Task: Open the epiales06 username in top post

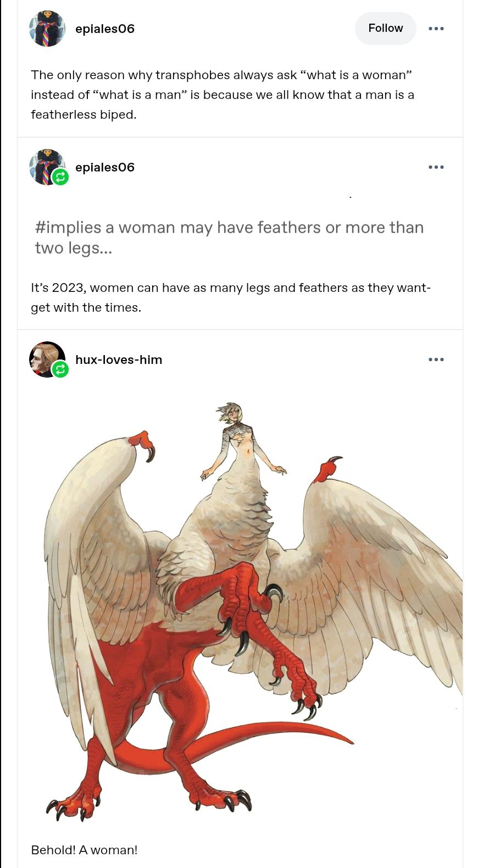Action: (x=104, y=29)
